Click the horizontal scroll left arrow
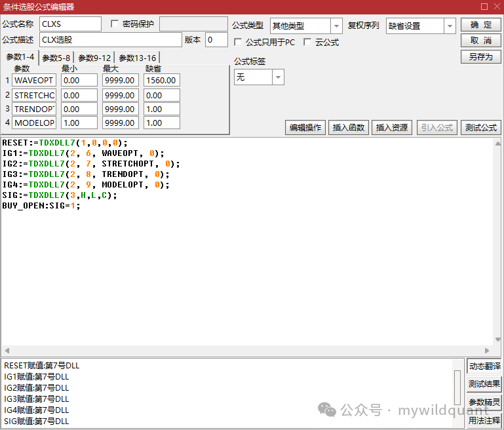The height and width of the screenshot is (430, 504). pyautogui.click(x=7, y=350)
